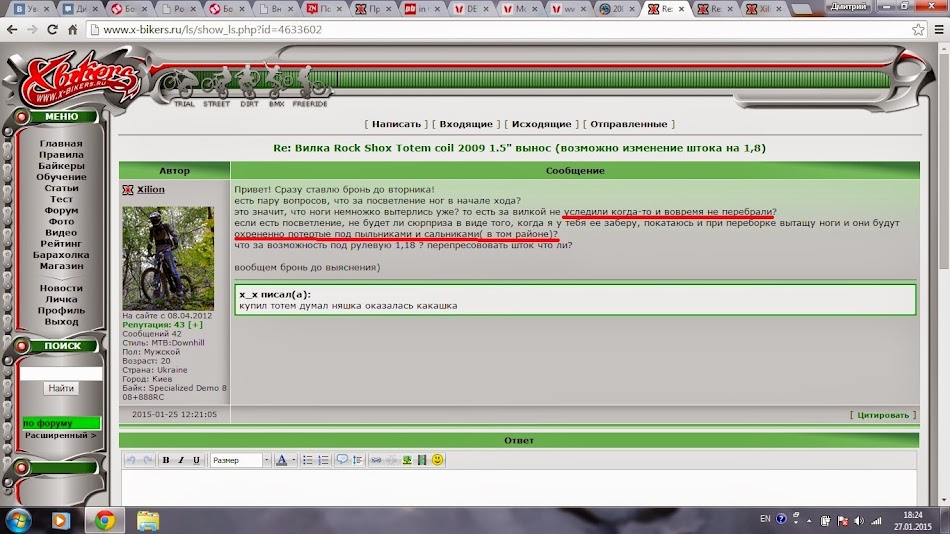Click the remove link icon
Viewport: 950px width, 534px height.
point(391,460)
